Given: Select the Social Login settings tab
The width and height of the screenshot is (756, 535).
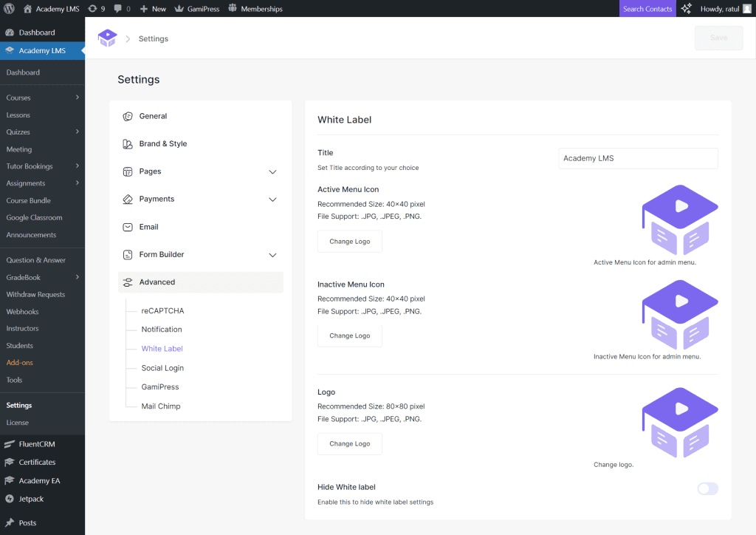Looking at the screenshot, I should click(x=162, y=367).
